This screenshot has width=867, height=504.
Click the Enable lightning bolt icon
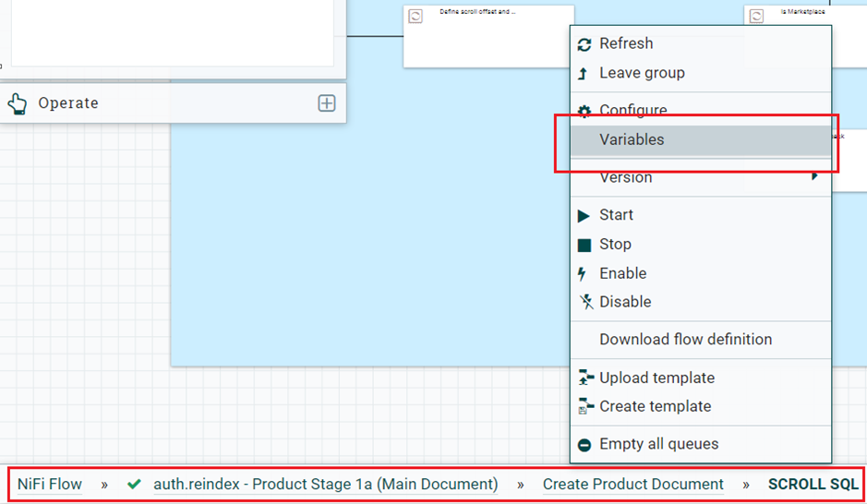[x=584, y=274]
